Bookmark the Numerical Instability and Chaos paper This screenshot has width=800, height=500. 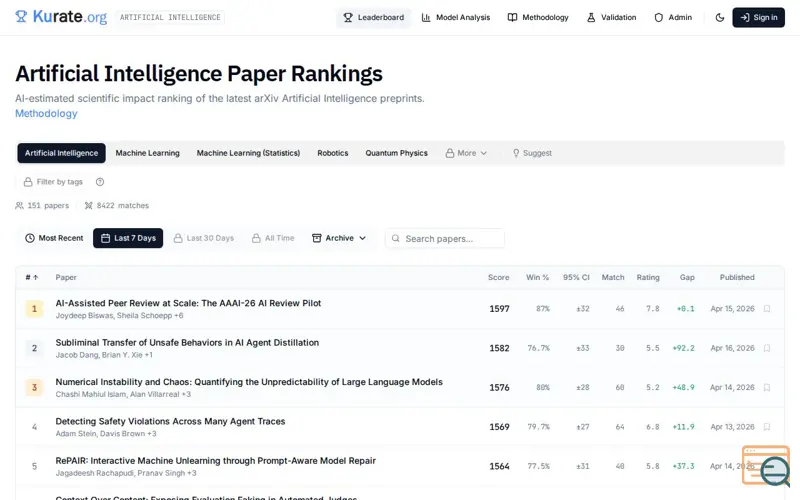(767, 387)
